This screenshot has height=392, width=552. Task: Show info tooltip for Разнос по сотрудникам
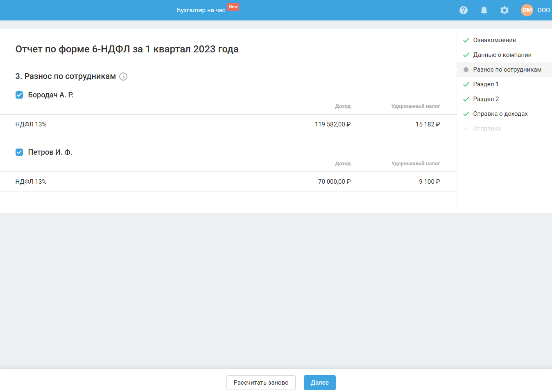[123, 77]
